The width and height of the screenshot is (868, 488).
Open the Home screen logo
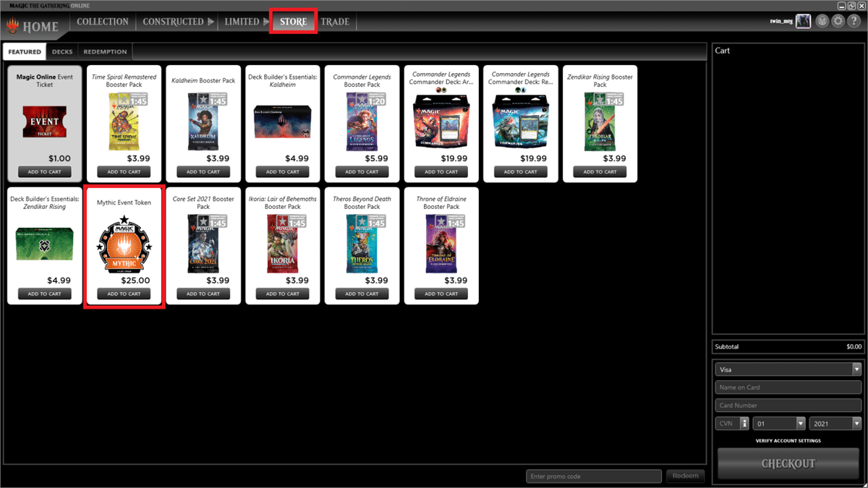(x=34, y=26)
